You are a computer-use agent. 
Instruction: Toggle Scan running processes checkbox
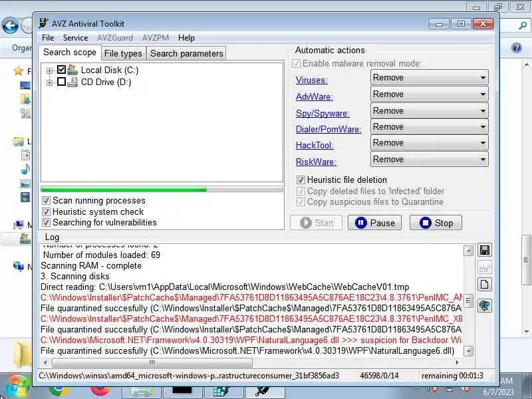click(46, 201)
